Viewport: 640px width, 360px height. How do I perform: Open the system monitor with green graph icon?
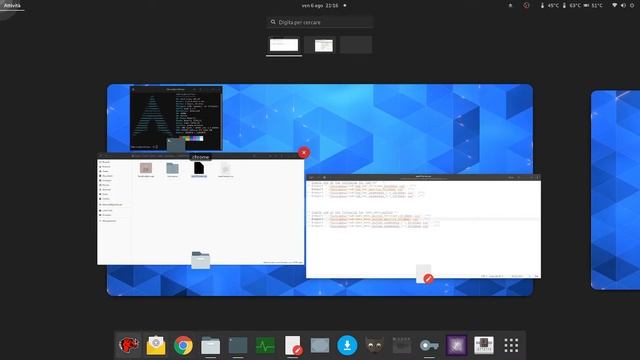coord(265,345)
